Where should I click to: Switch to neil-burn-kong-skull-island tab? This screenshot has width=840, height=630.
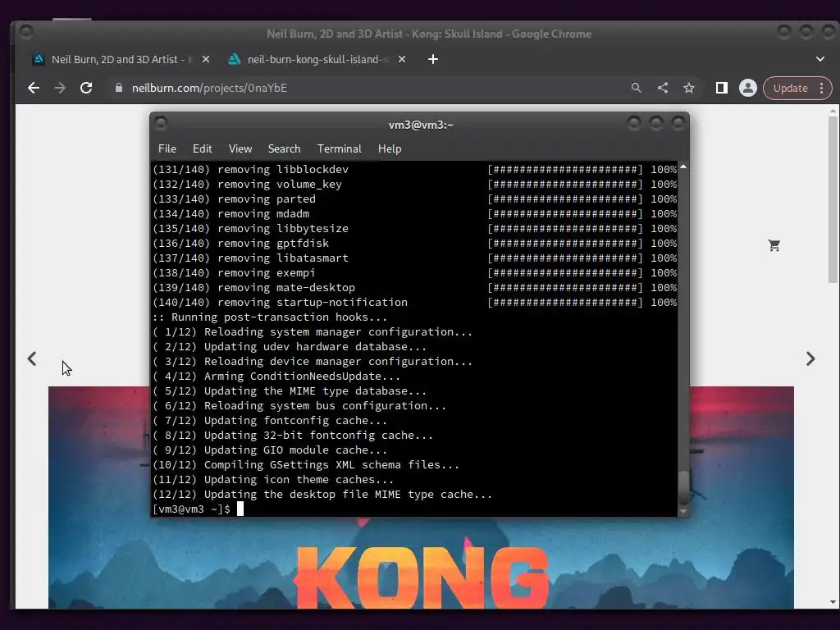(x=317, y=59)
